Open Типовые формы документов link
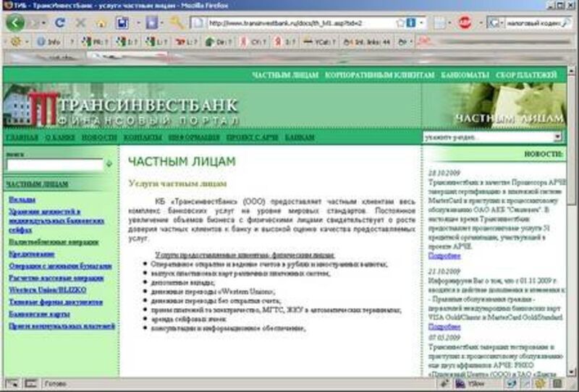Screen dimensions: 579x392 56,302
